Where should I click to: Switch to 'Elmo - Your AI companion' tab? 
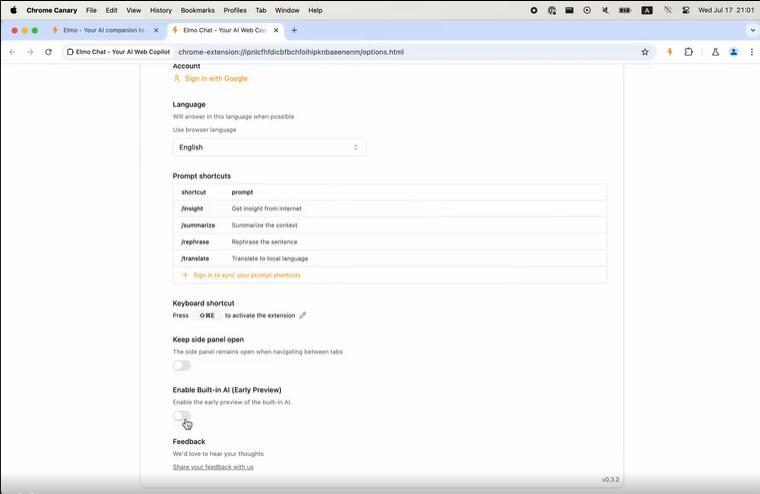tap(104, 30)
